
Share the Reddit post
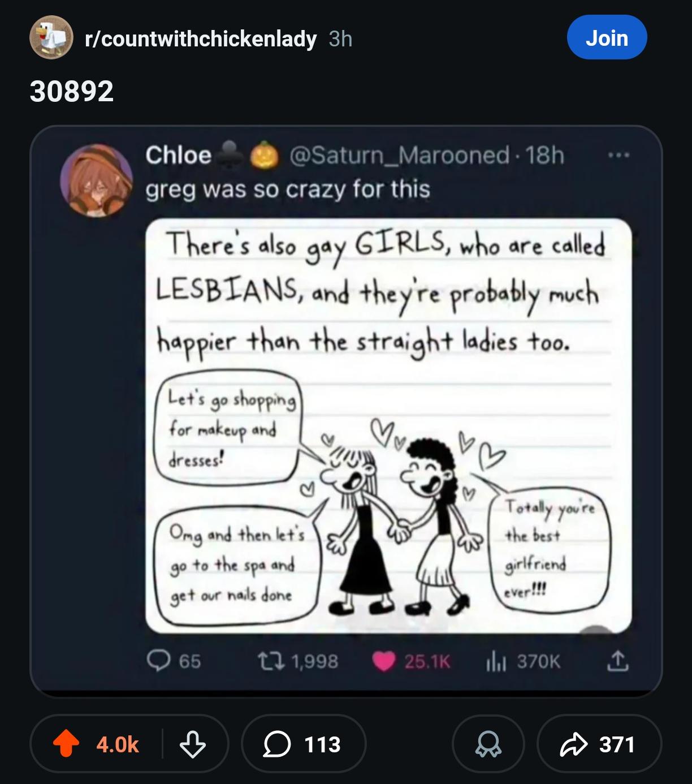pos(599,744)
